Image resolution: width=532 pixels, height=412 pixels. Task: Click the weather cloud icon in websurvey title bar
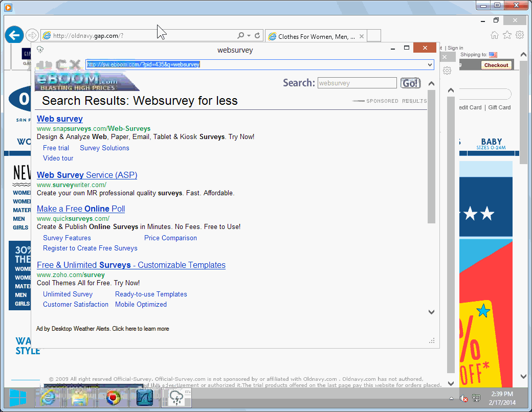click(40, 50)
